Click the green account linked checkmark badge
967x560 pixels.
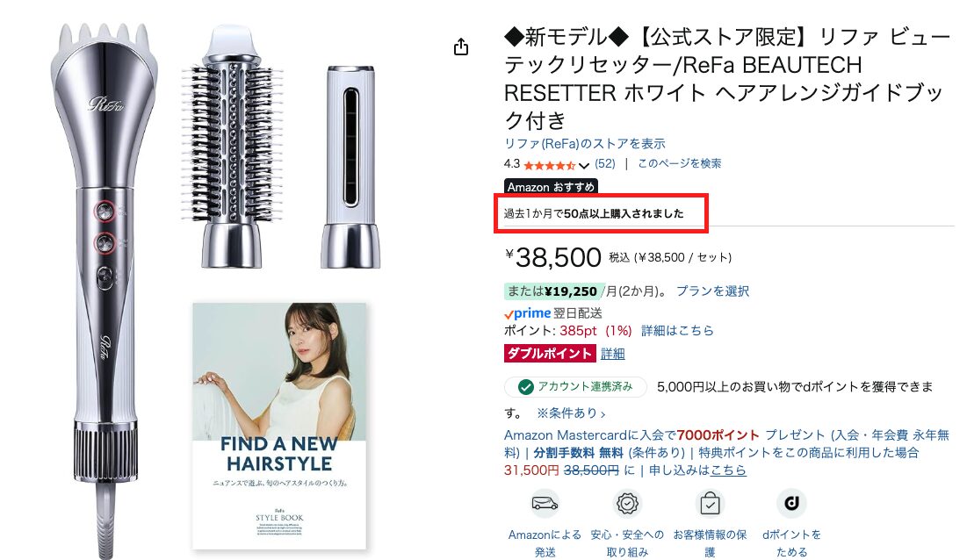tap(525, 387)
